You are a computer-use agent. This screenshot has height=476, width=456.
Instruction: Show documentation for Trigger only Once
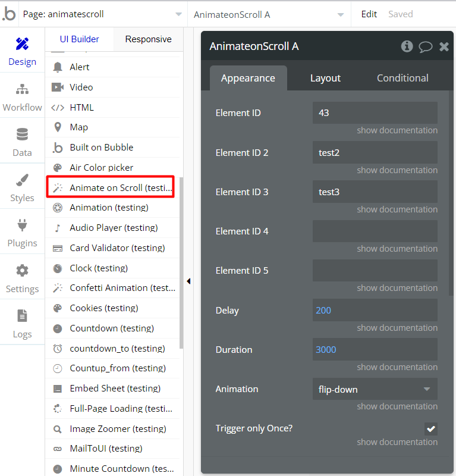(x=397, y=441)
